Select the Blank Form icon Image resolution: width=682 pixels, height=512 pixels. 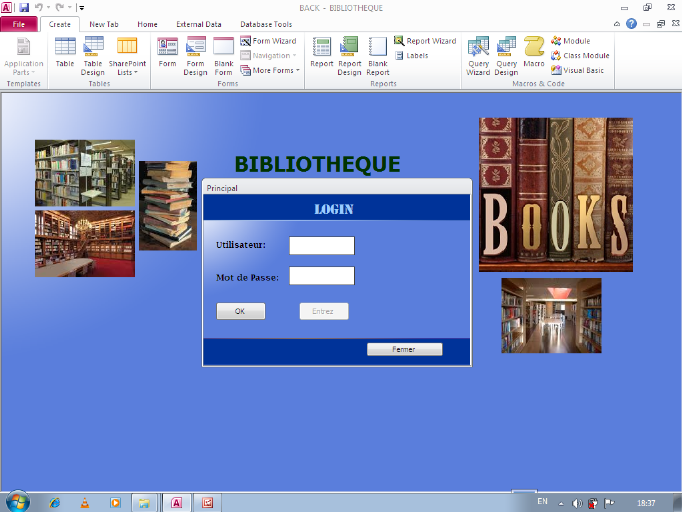224,53
